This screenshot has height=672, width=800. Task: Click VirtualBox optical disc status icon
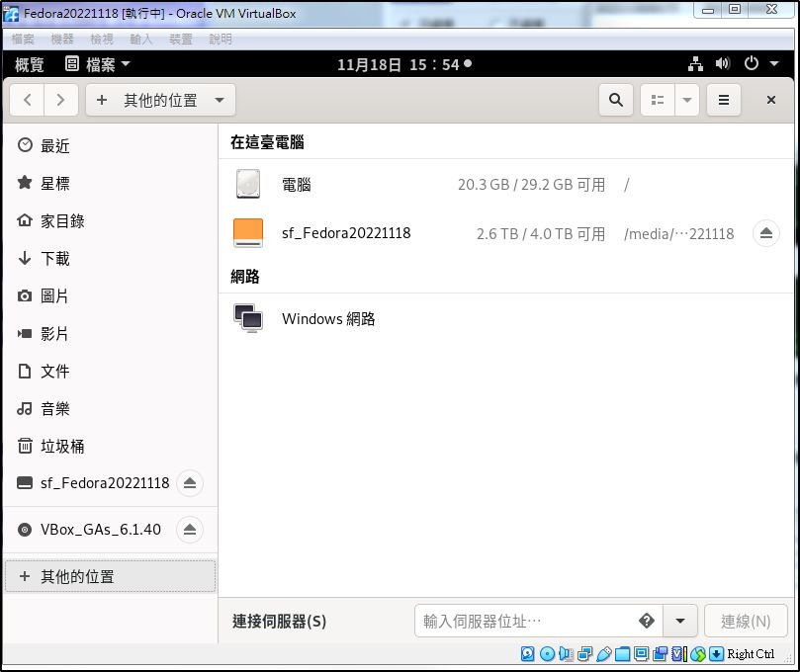pos(547,653)
